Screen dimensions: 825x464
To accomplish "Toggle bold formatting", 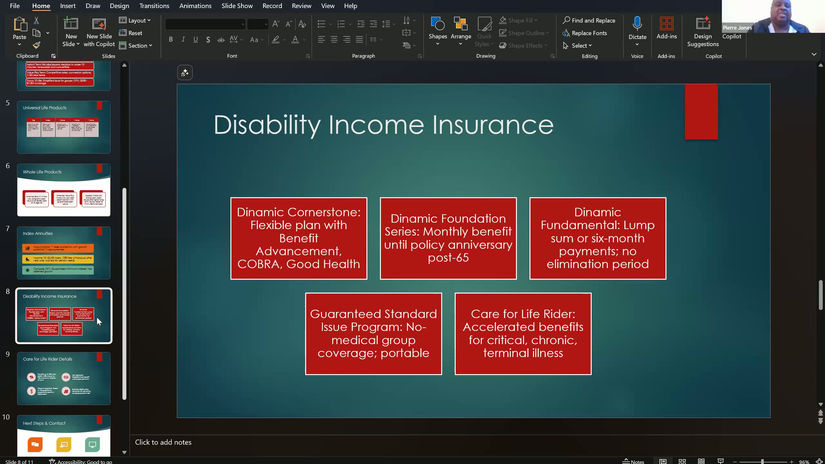I will (170, 40).
